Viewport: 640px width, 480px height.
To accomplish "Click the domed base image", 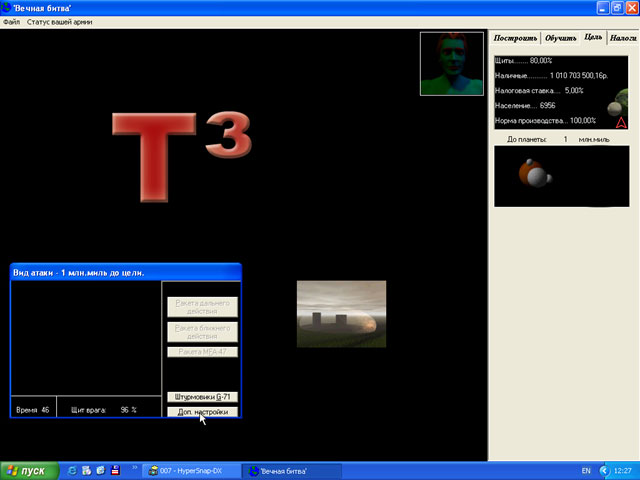I will [x=341, y=314].
